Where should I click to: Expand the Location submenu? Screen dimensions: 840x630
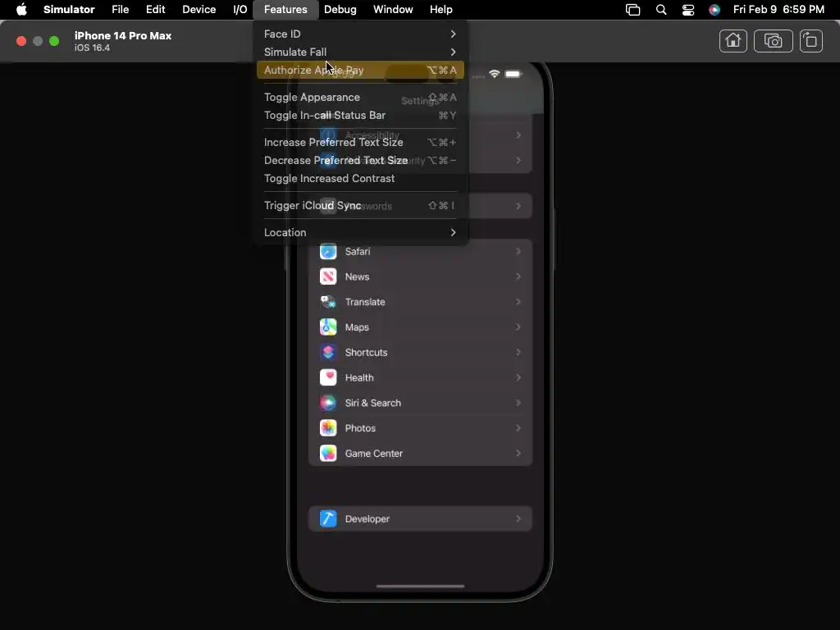click(x=361, y=232)
